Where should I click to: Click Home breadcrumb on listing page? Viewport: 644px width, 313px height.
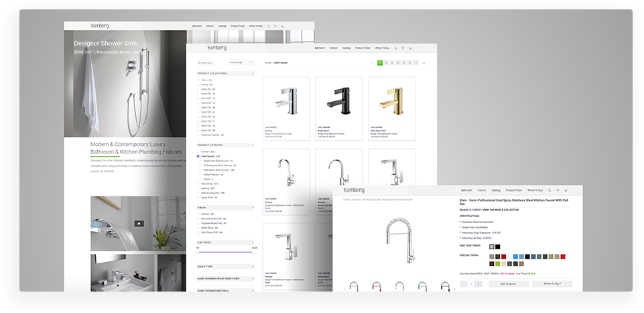(x=268, y=63)
